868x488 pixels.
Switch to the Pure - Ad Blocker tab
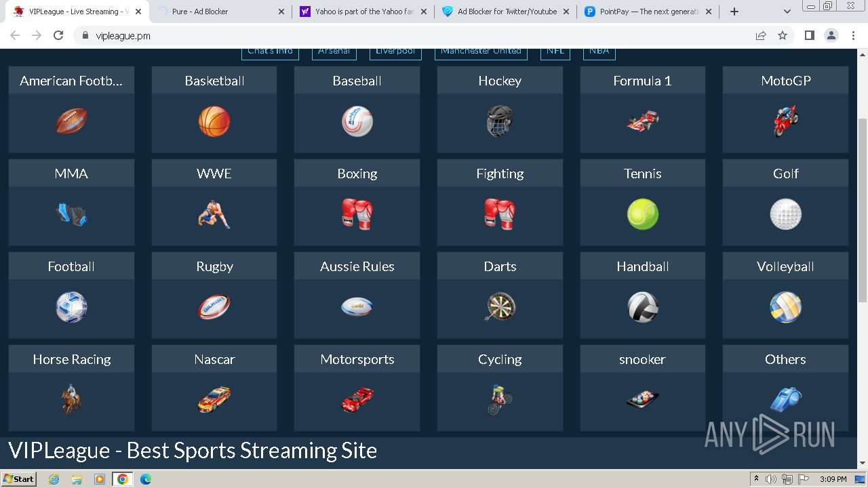pos(220,12)
